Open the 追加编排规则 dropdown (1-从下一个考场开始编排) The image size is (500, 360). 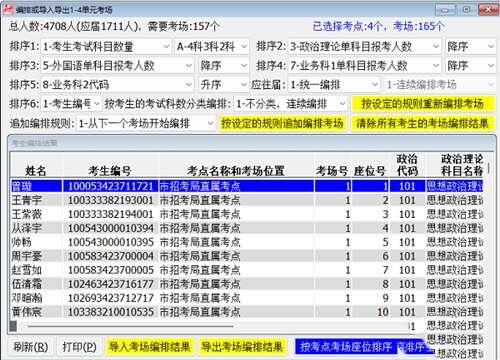pyautogui.click(x=146, y=123)
